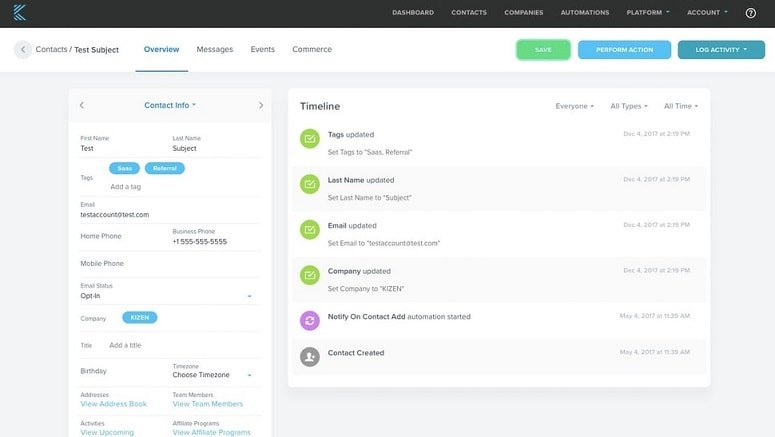Click the Contacts breadcrumb link
The width and height of the screenshot is (775, 437).
click(x=51, y=49)
